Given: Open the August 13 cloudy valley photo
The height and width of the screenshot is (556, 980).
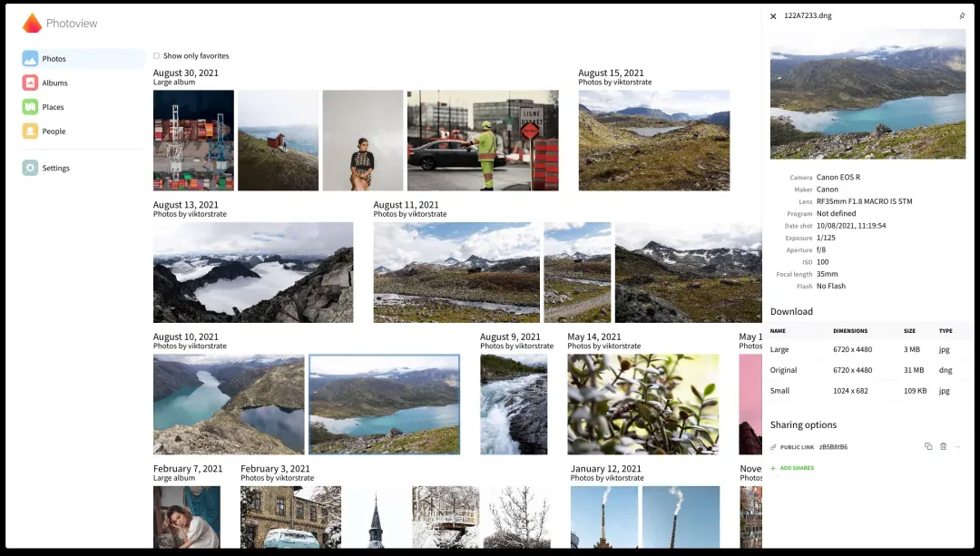Looking at the screenshot, I should 253,272.
